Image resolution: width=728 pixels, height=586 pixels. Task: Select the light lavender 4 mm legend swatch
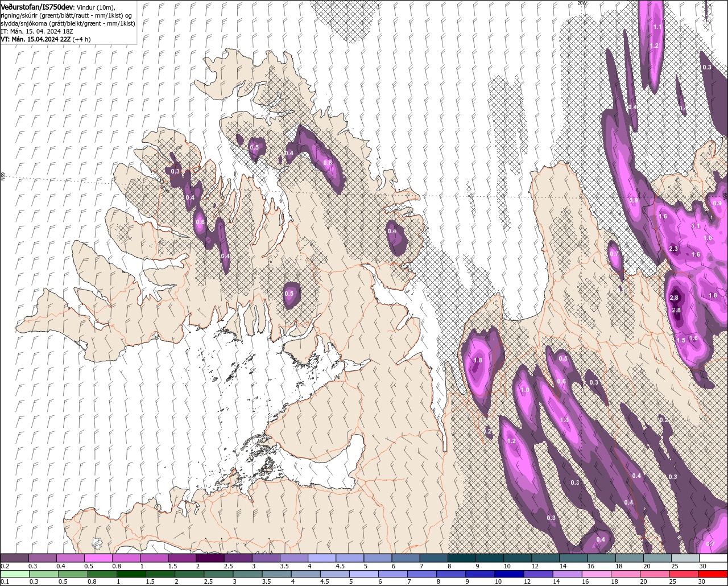(x=322, y=558)
